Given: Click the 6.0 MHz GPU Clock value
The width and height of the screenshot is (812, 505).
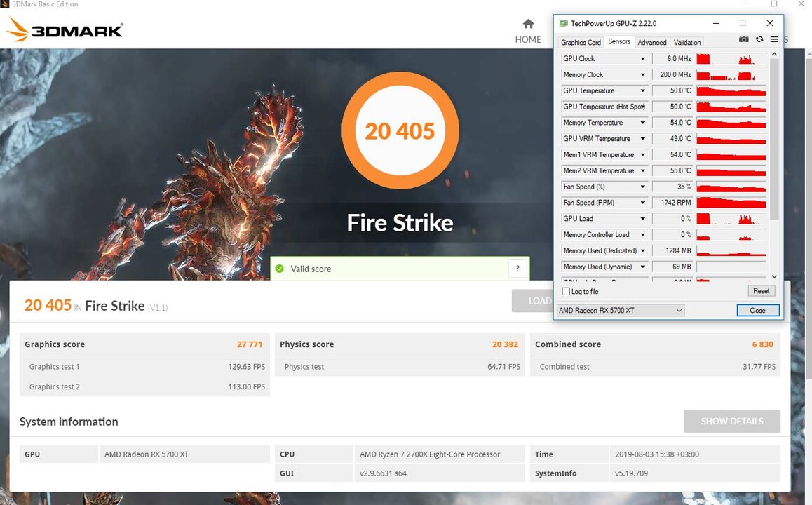Looking at the screenshot, I should point(672,58).
